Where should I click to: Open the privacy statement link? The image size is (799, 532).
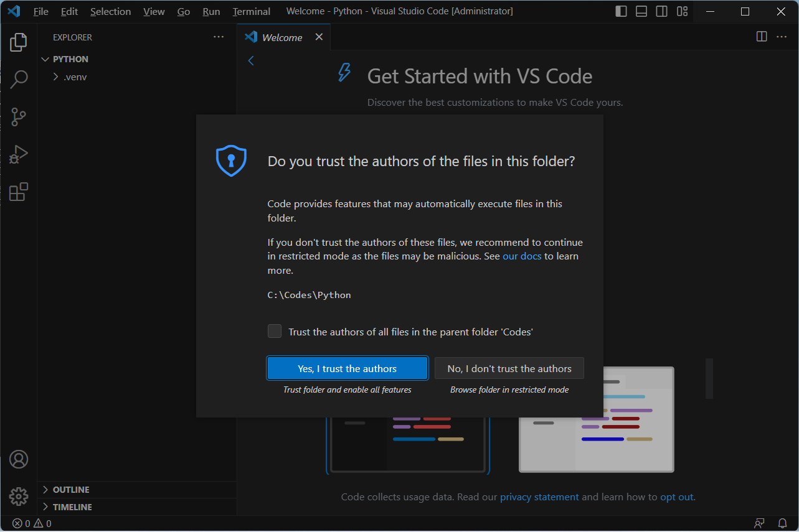coord(539,497)
